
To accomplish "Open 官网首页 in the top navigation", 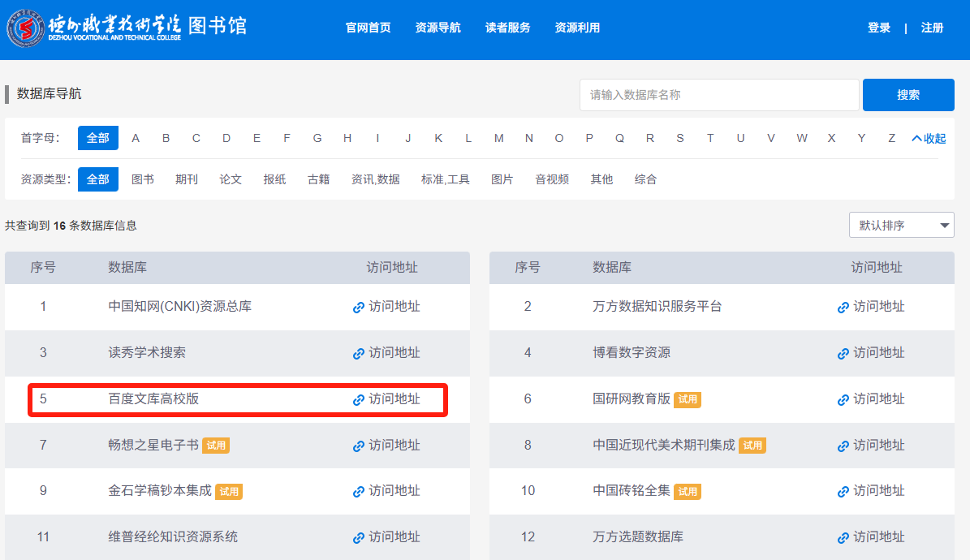I will [368, 28].
